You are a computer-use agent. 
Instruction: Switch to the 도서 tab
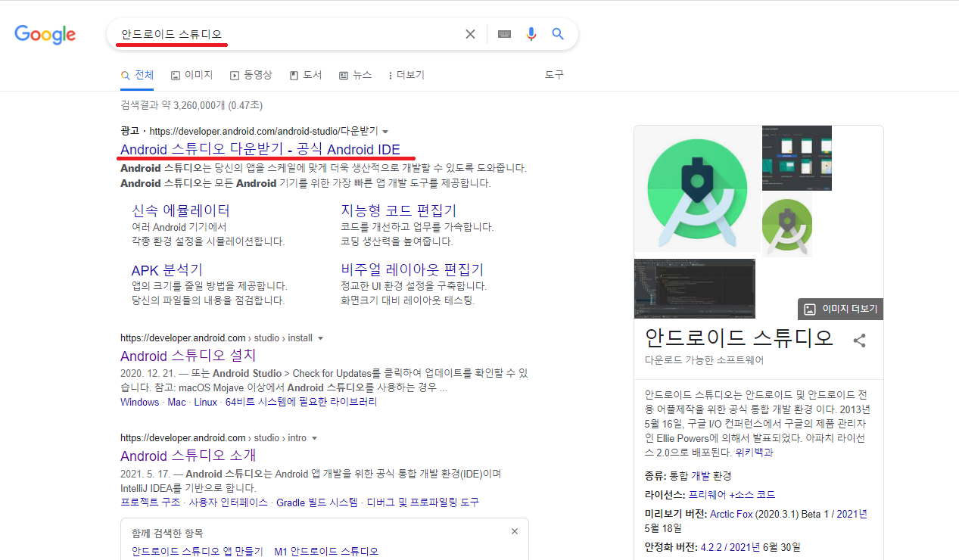pos(306,75)
